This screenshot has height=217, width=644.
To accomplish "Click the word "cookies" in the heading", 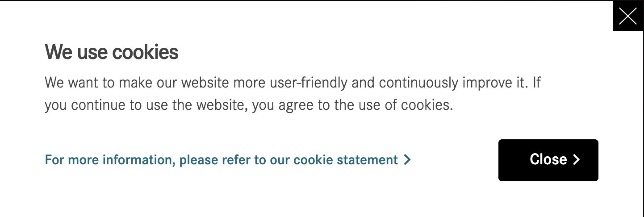I will tap(145, 52).
